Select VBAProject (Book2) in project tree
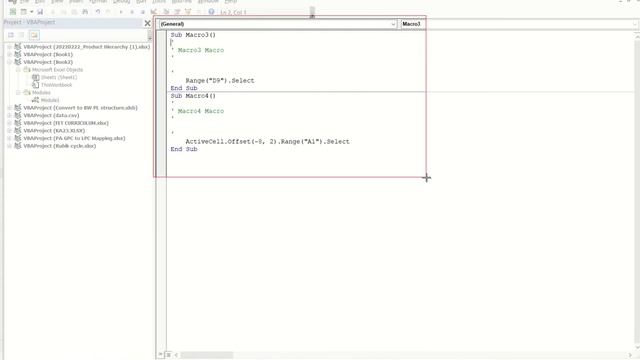Image resolution: width=640 pixels, height=360 pixels. (x=48, y=62)
